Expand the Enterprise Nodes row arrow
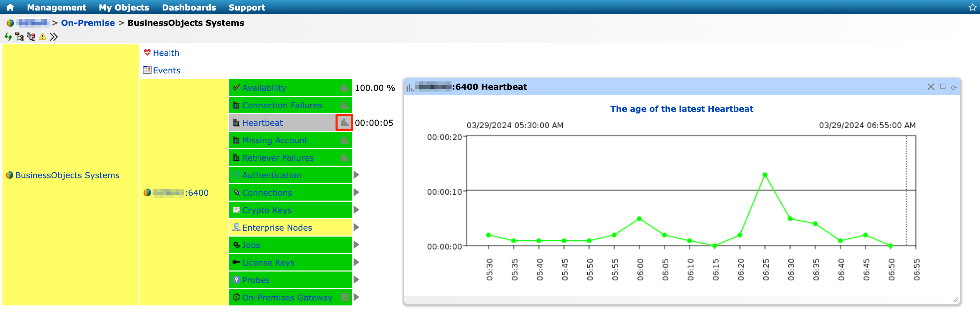 [356, 227]
